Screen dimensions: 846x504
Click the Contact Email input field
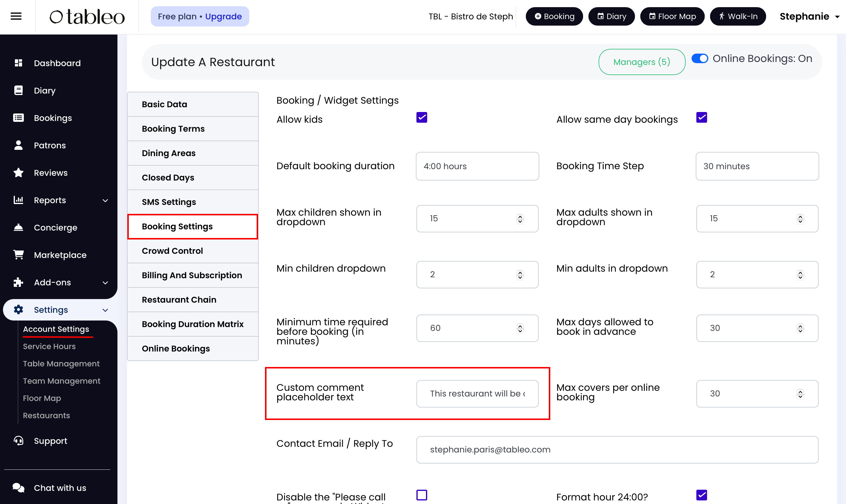pyautogui.click(x=616, y=449)
